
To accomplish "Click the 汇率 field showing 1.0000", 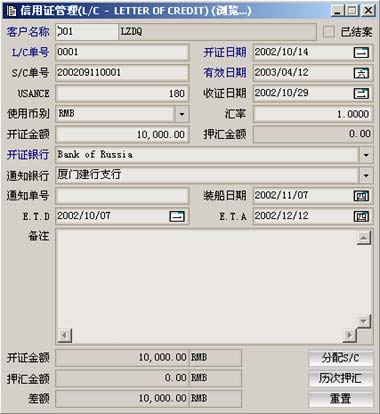I will click(x=313, y=114).
